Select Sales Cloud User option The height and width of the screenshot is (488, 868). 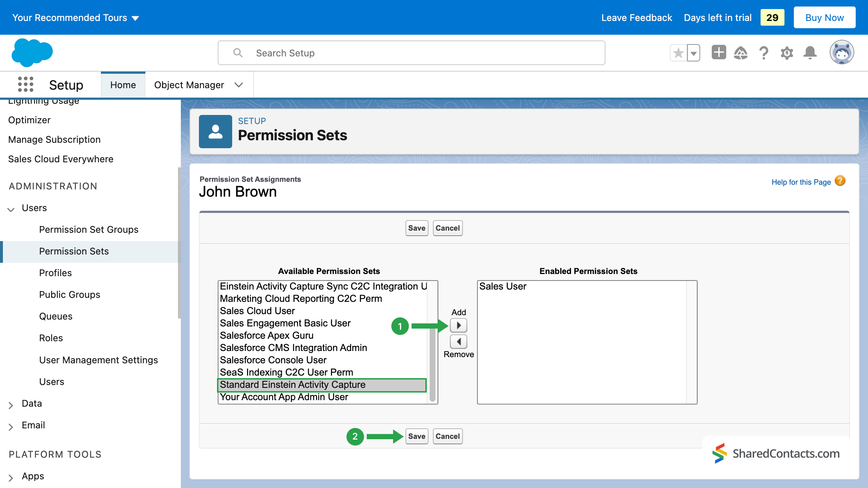[323, 311]
